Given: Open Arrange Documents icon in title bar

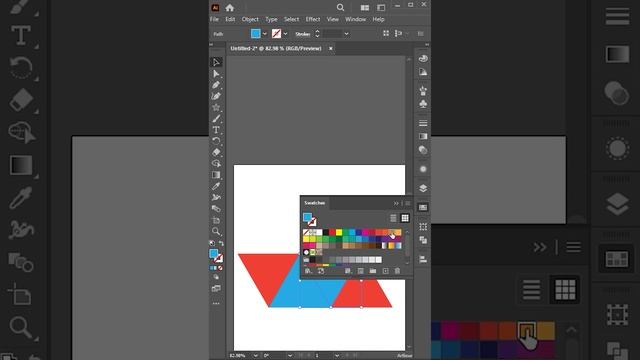Looking at the screenshot, I should 364,8.
